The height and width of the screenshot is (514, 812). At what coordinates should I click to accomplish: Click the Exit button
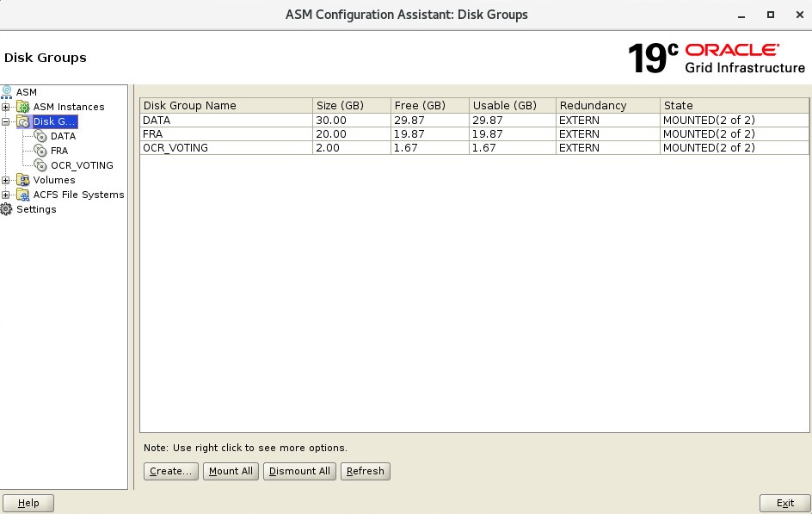coord(785,503)
